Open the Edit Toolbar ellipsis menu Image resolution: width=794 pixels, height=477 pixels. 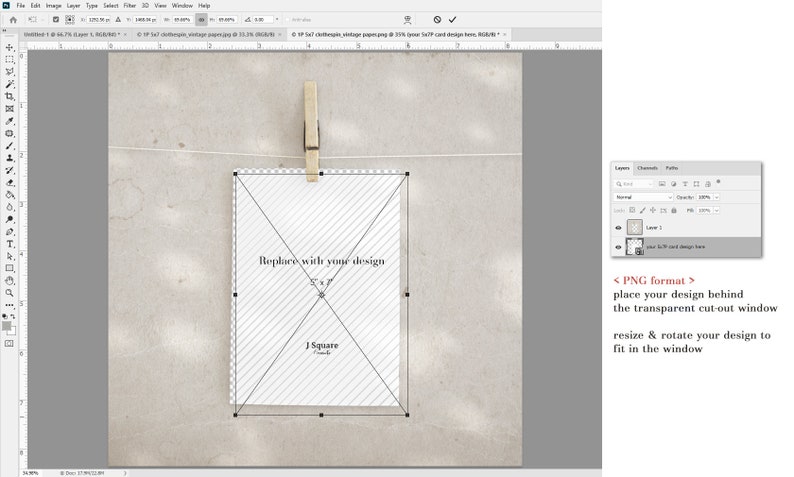[10, 305]
